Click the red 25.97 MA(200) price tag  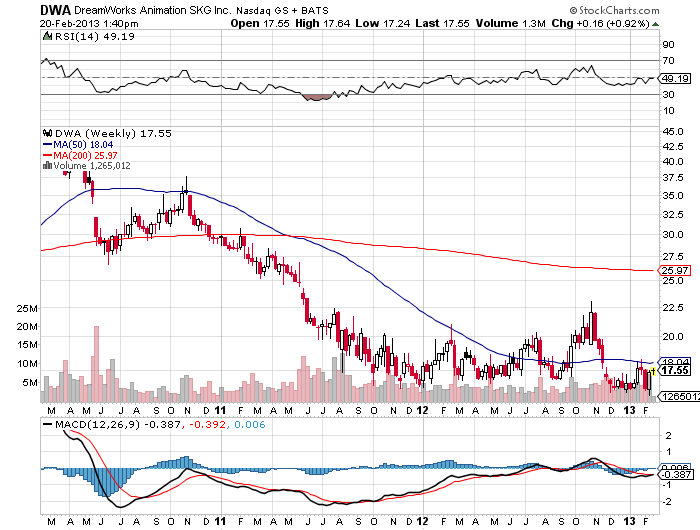(675, 270)
